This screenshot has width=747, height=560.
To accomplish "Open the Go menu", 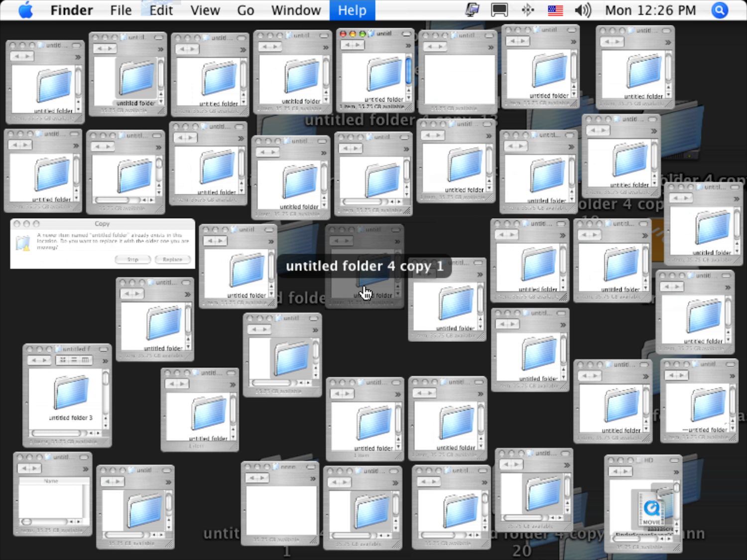I will click(245, 10).
